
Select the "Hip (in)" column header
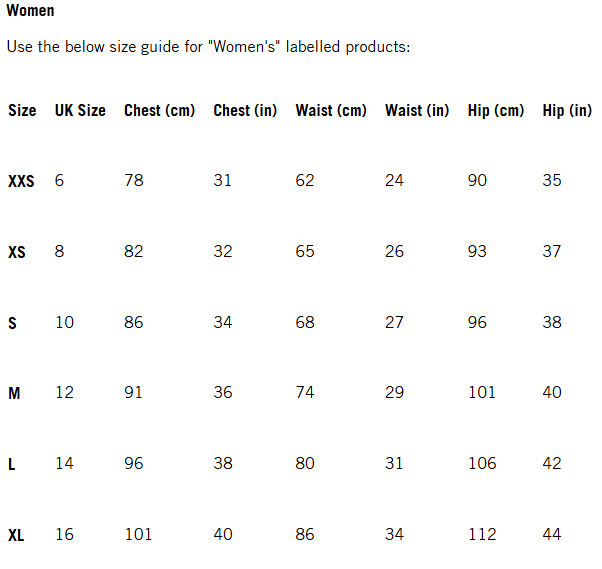click(x=567, y=110)
